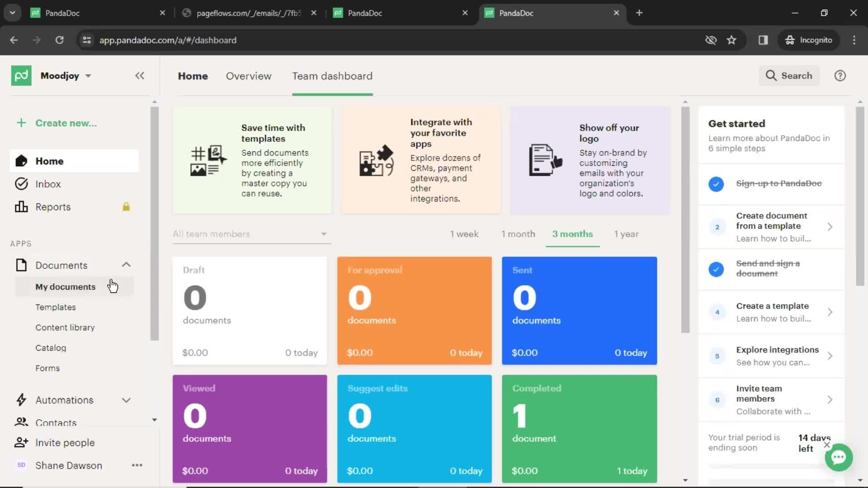Expand the Create a template step arrow
This screenshot has width=868, height=488.
pyautogui.click(x=830, y=312)
